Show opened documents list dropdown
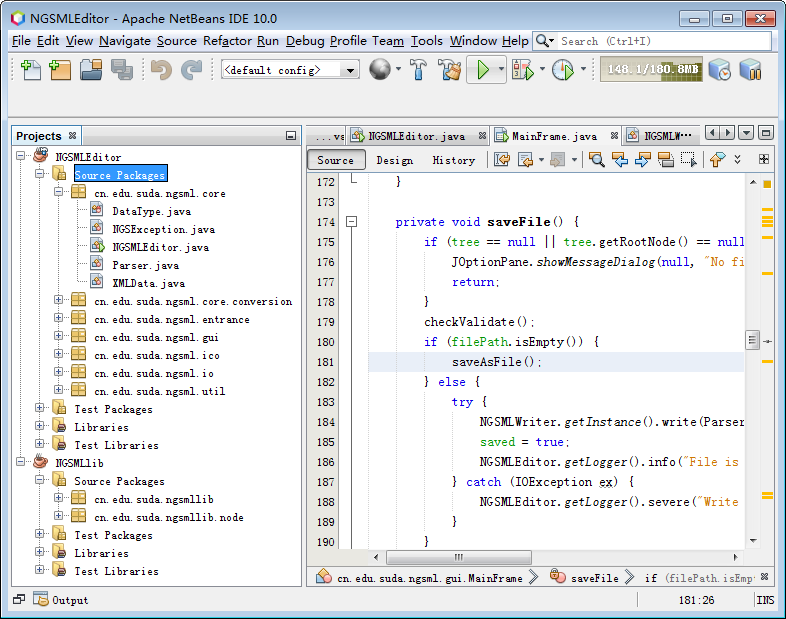 coord(746,133)
